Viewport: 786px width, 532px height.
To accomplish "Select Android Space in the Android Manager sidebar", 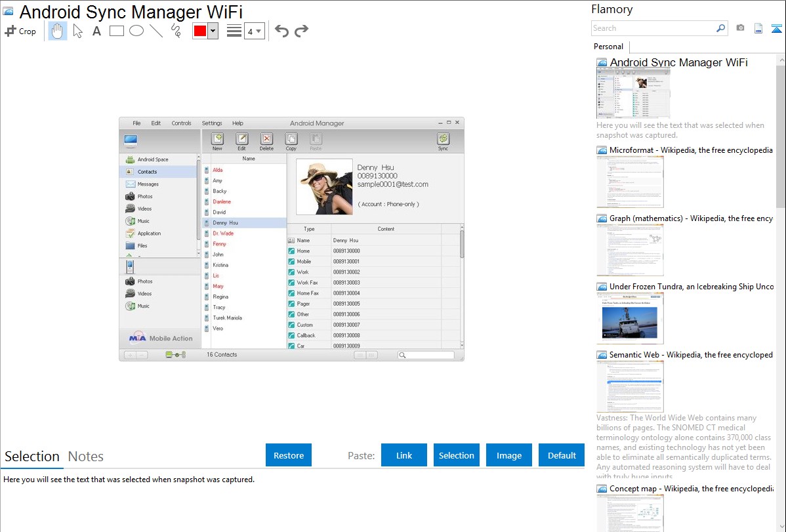I will (159, 159).
